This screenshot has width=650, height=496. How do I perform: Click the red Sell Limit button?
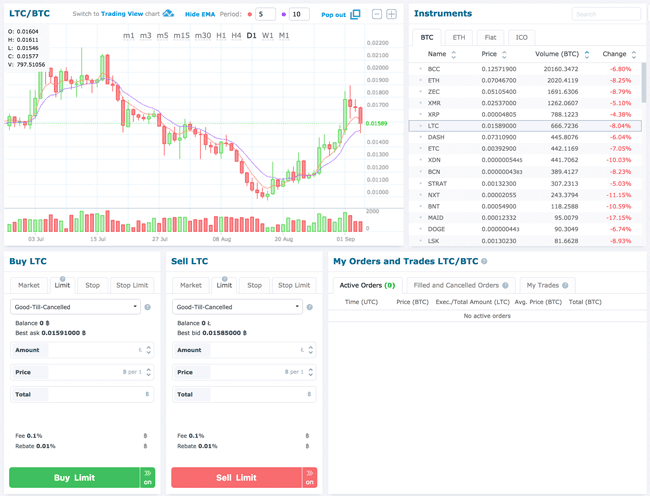tap(236, 478)
